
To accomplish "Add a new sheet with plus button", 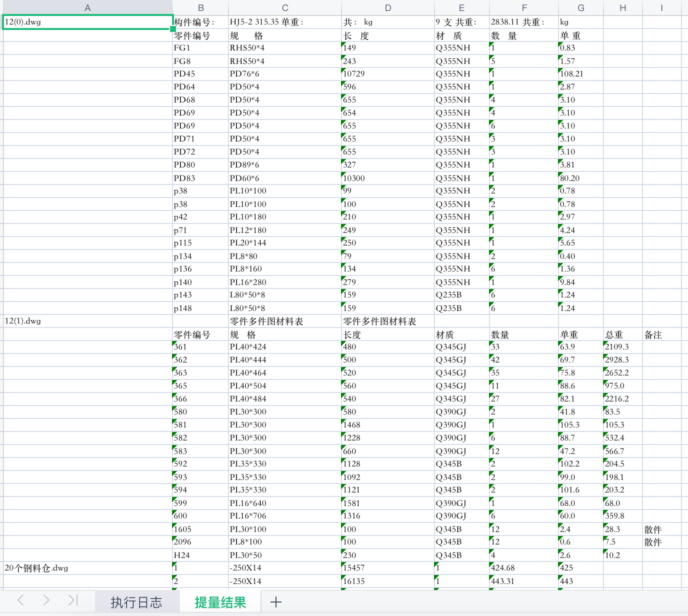I will [275, 602].
